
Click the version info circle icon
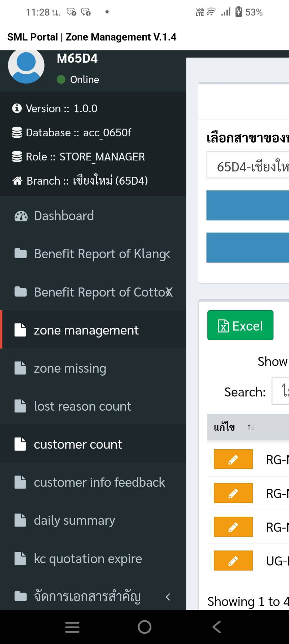coord(17,108)
